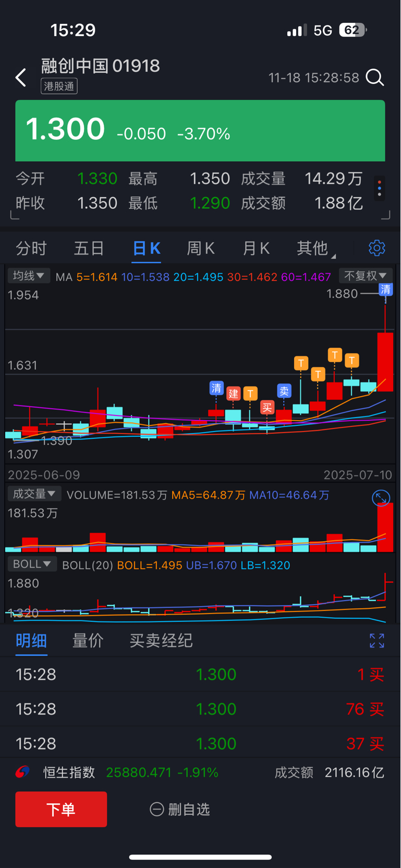Tap the UB=1.670 value
Image resolution: width=401 pixels, height=868 pixels.
click(x=212, y=565)
